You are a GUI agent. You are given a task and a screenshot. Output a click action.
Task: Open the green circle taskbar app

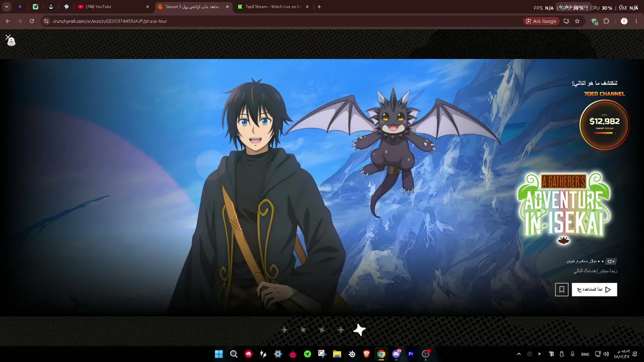pyautogui.click(x=307, y=354)
